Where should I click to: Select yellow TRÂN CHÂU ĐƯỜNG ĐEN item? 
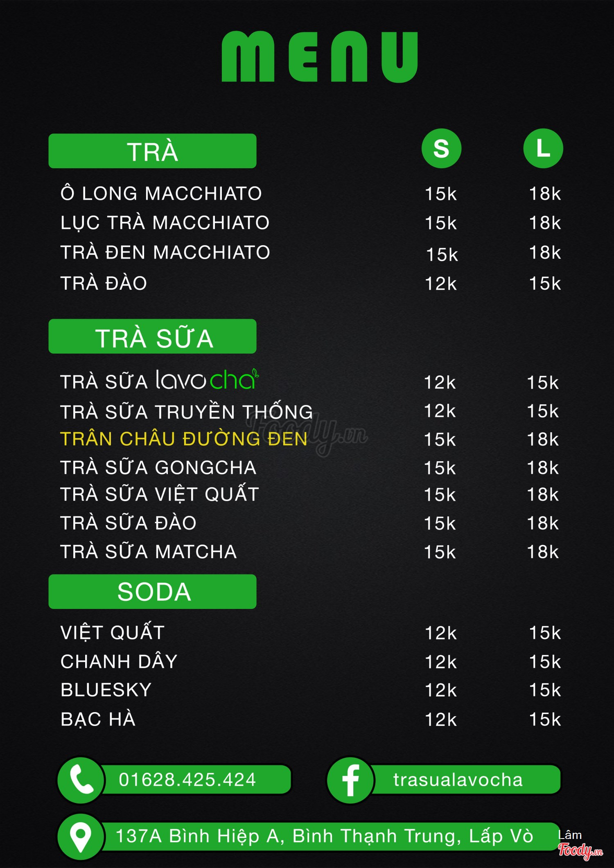click(x=184, y=439)
